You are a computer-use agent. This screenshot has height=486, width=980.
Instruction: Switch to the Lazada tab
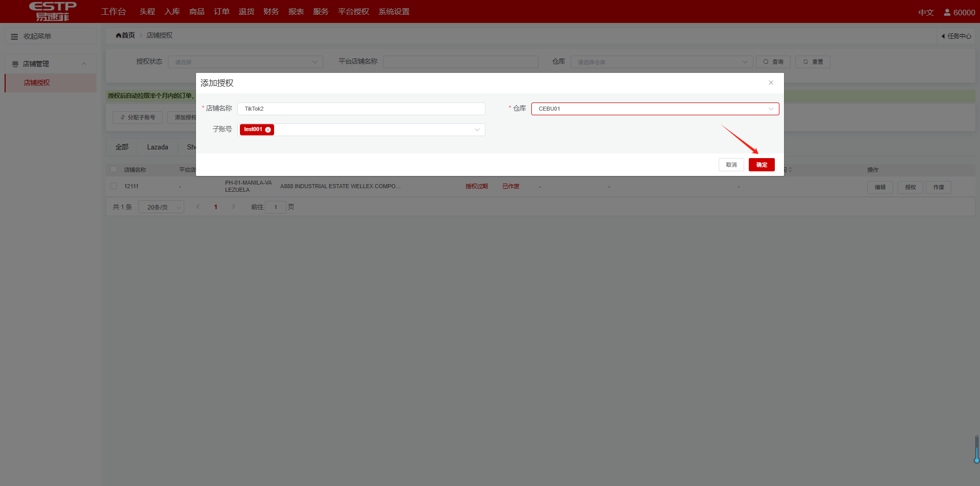click(x=157, y=147)
